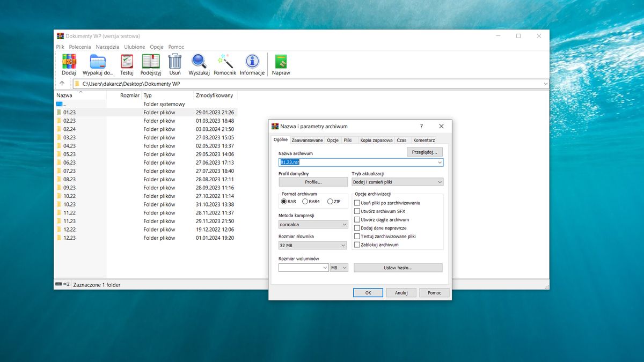Enable Utwórz archiwum SFX checkbox

357,211
